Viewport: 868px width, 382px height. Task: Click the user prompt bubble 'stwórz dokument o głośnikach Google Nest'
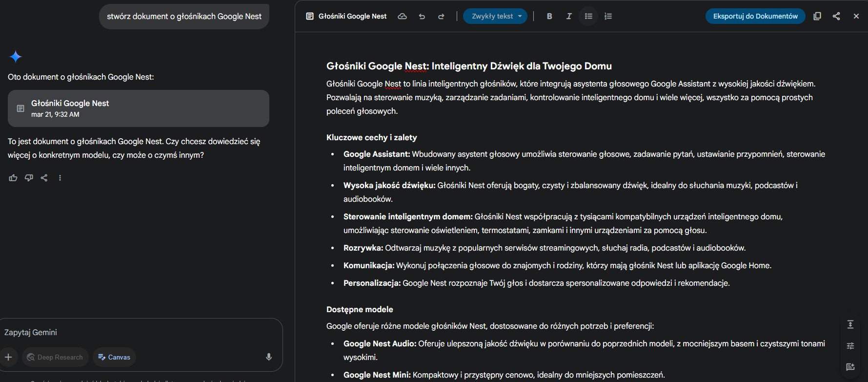(x=184, y=16)
